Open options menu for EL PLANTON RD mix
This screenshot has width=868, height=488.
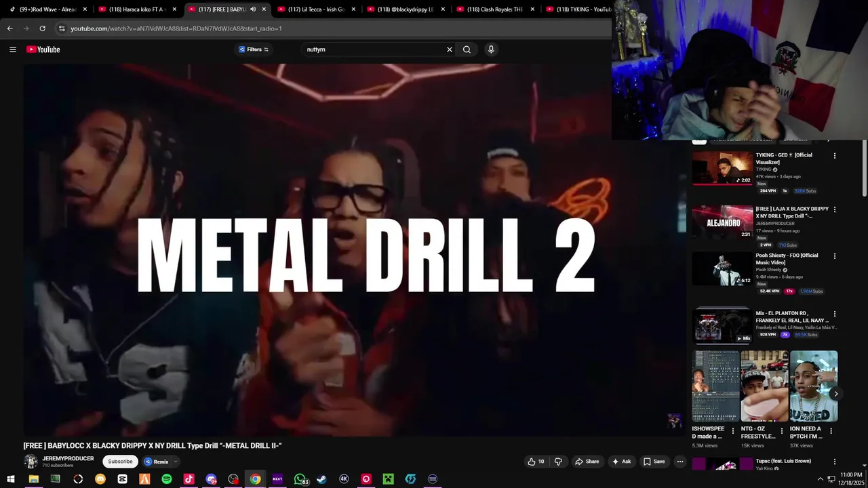pos(835,314)
